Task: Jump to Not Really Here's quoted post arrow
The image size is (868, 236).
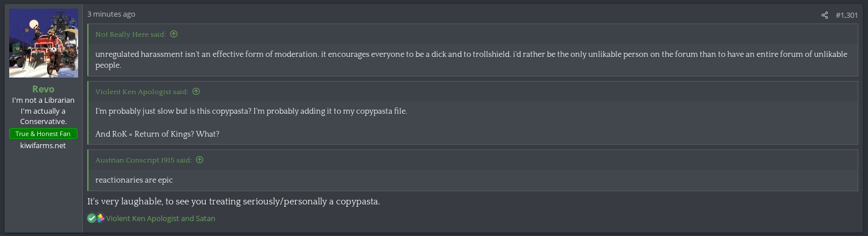Action: pyautogui.click(x=173, y=34)
